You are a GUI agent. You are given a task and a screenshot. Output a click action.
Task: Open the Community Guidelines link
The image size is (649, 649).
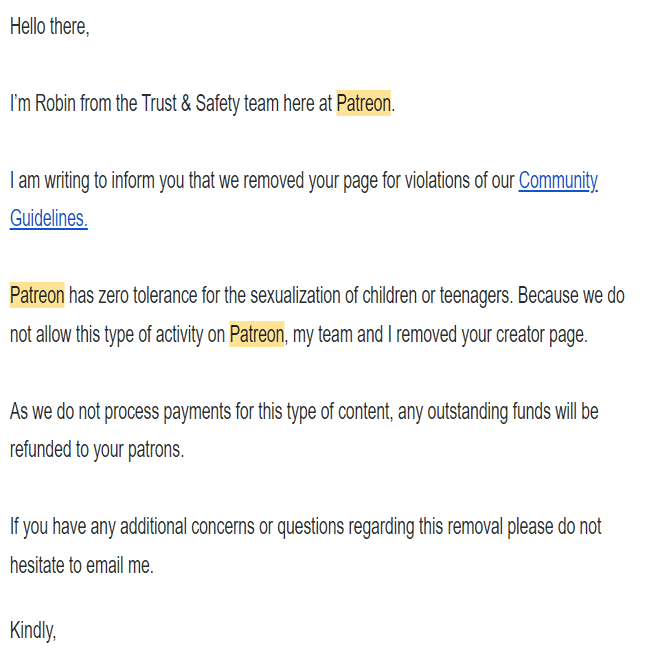click(x=557, y=181)
